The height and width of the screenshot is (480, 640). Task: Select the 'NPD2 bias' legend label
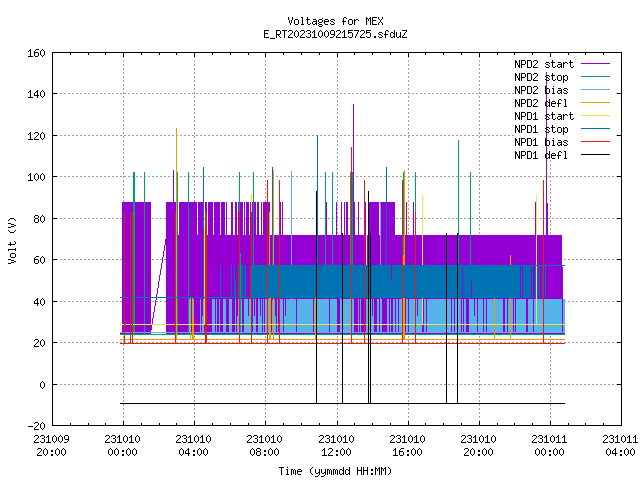tap(541, 90)
